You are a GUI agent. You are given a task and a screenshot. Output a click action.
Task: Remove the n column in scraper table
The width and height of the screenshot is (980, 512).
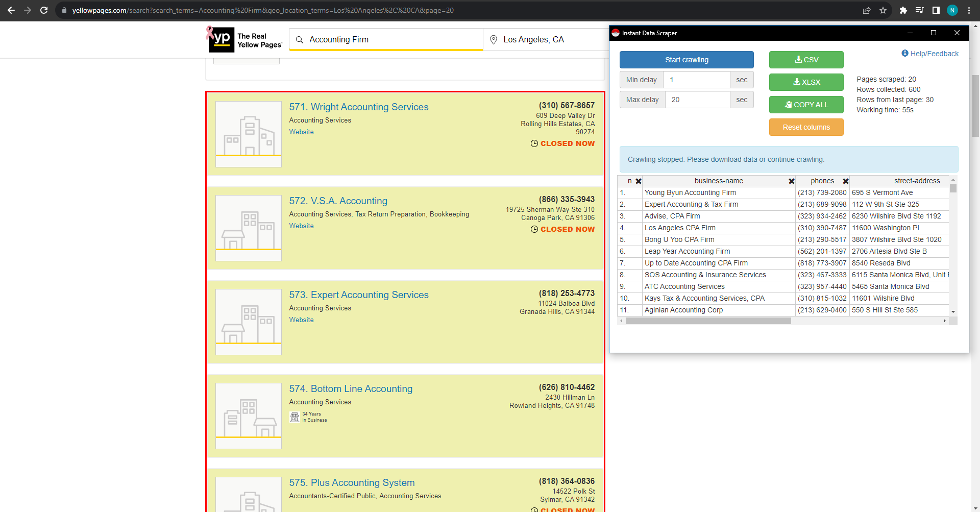point(639,181)
